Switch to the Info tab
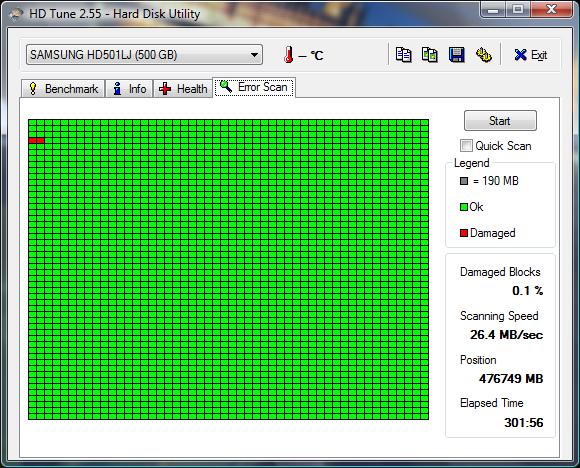580x468 pixels. (129, 89)
